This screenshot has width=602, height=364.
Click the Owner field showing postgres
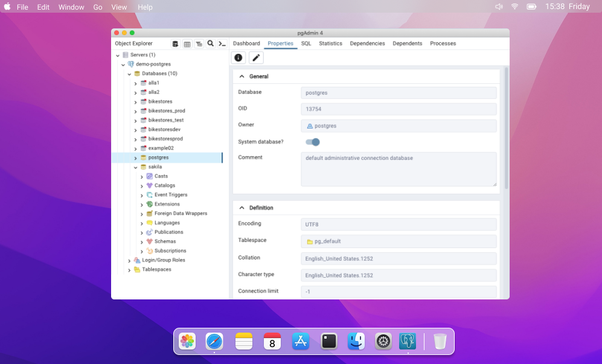(399, 126)
